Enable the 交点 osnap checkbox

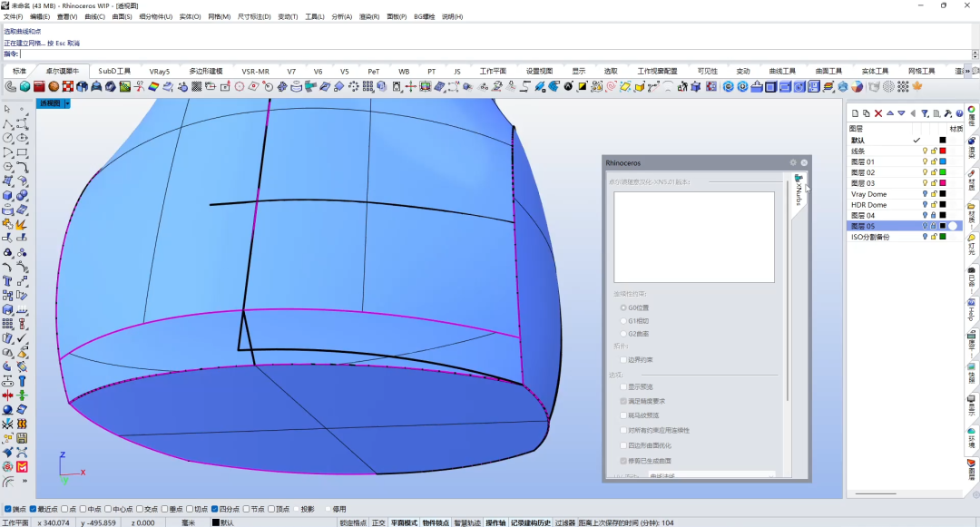pyautogui.click(x=140, y=510)
